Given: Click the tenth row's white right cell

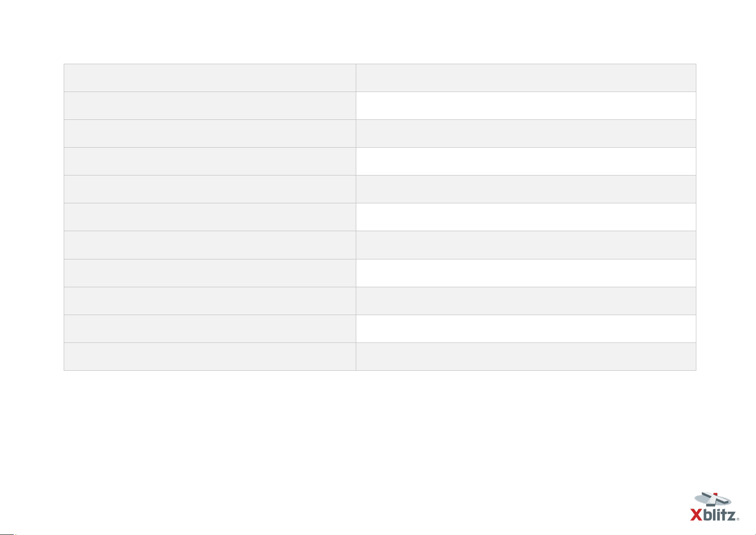Looking at the screenshot, I should pos(526,329).
